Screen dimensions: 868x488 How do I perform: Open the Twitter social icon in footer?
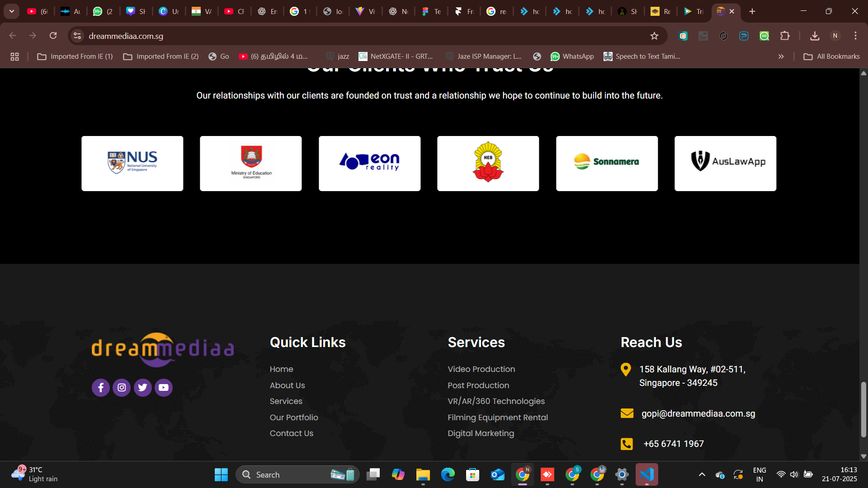tap(142, 388)
